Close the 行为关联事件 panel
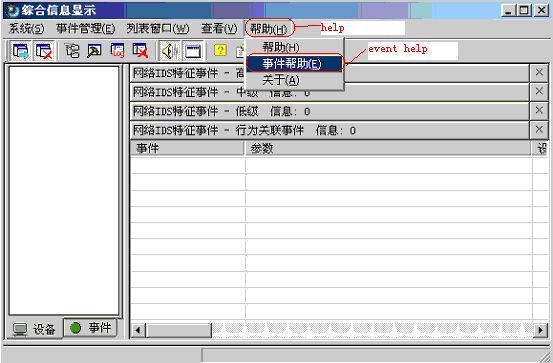Image resolution: width=553 pixels, height=363 pixels. tap(539, 130)
